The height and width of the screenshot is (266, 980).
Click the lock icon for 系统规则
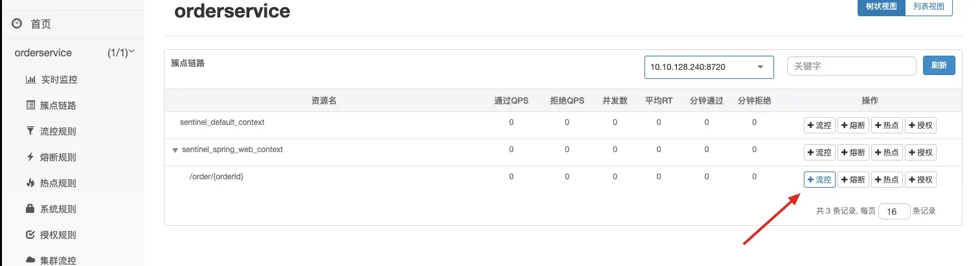[x=30, y=209]
